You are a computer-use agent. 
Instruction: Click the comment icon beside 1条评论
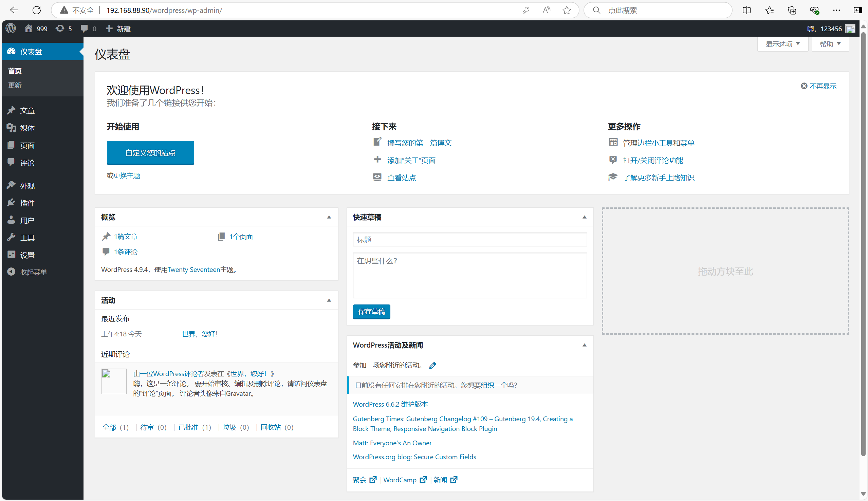coord(106,252)
